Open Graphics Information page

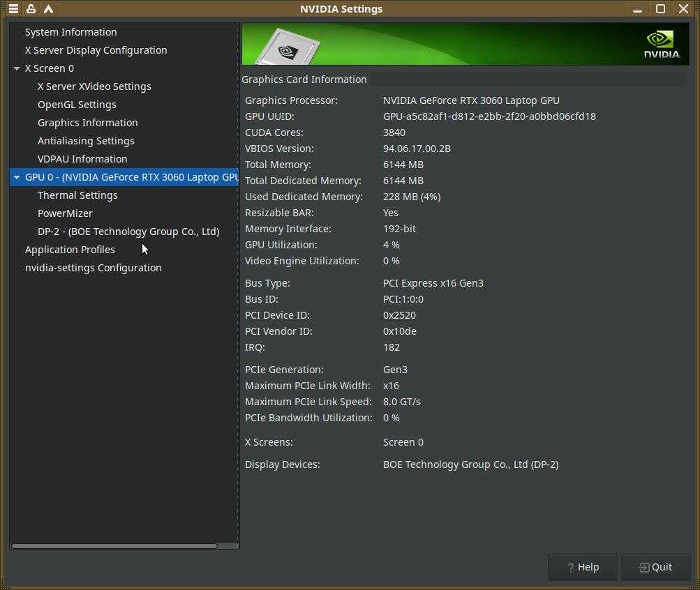point(87,123)
